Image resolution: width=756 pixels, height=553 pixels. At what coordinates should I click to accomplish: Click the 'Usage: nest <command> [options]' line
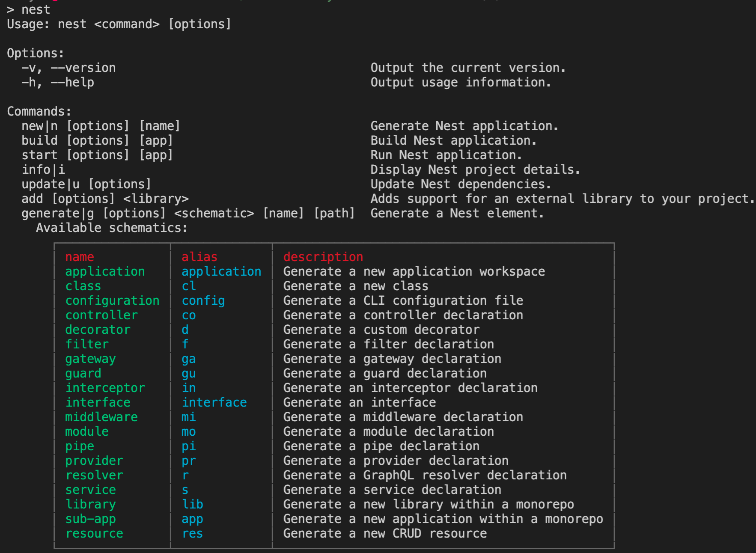point(119,24)
